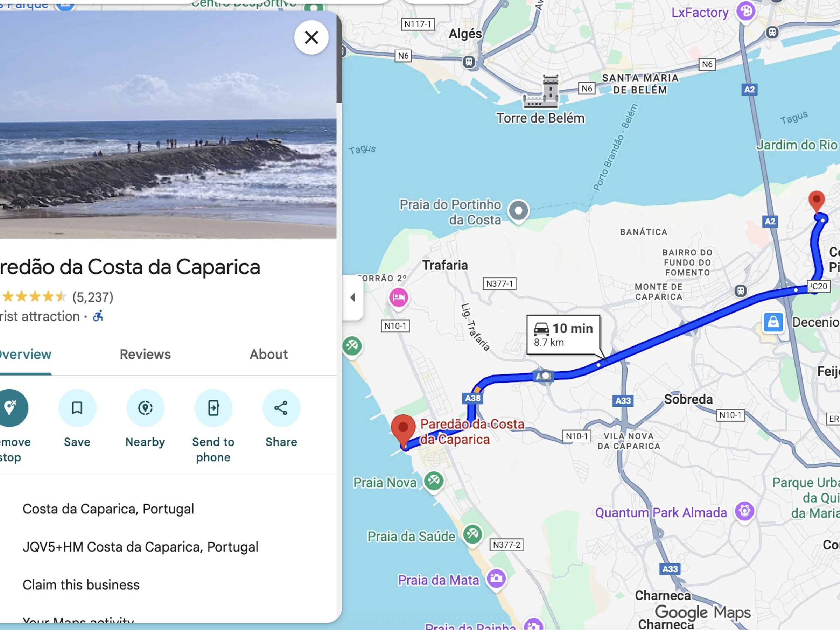This screenshot has width=840, height=630.
Task: Open the About tab
Action: click(x=268, y=354)
